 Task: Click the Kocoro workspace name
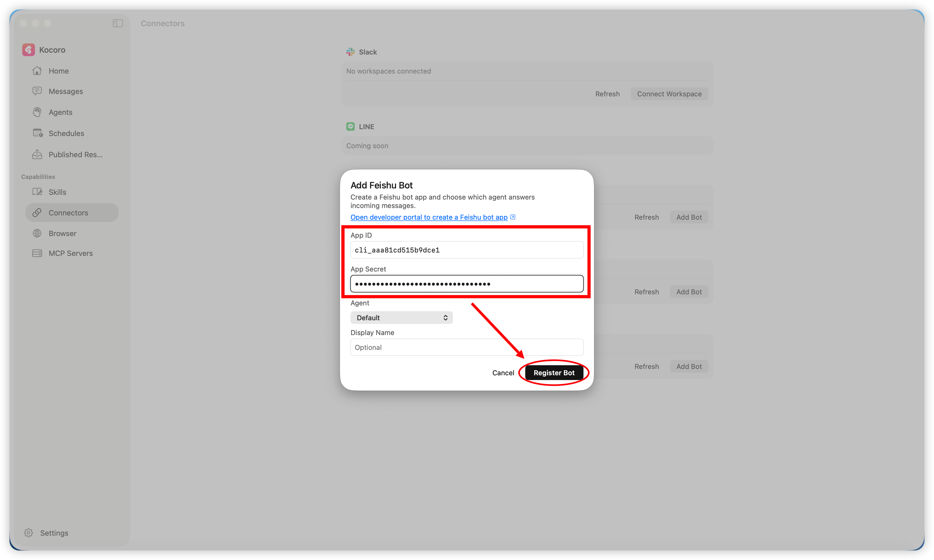pos(52,50)
